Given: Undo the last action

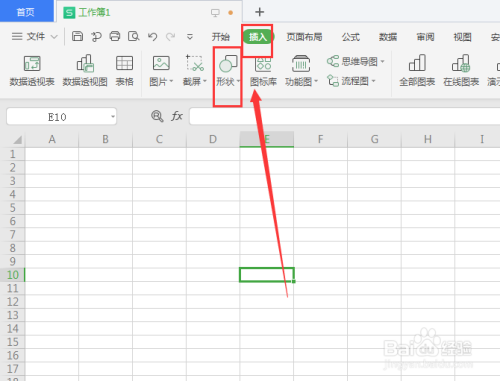Looking at the screenshot, I should point(152,36).
